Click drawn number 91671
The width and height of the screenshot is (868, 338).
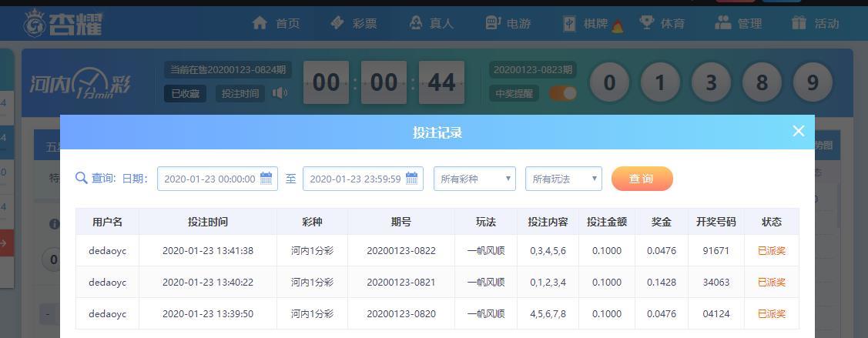tap(716, 250)
